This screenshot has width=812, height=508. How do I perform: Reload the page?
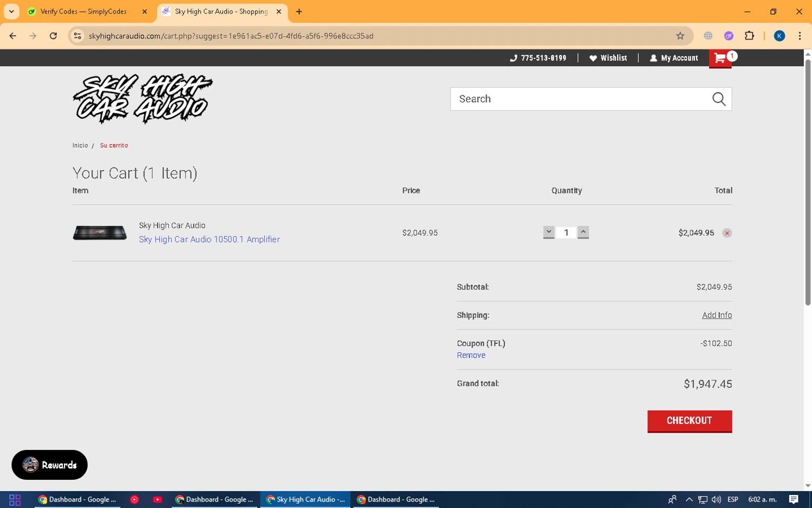click(53, 36)
